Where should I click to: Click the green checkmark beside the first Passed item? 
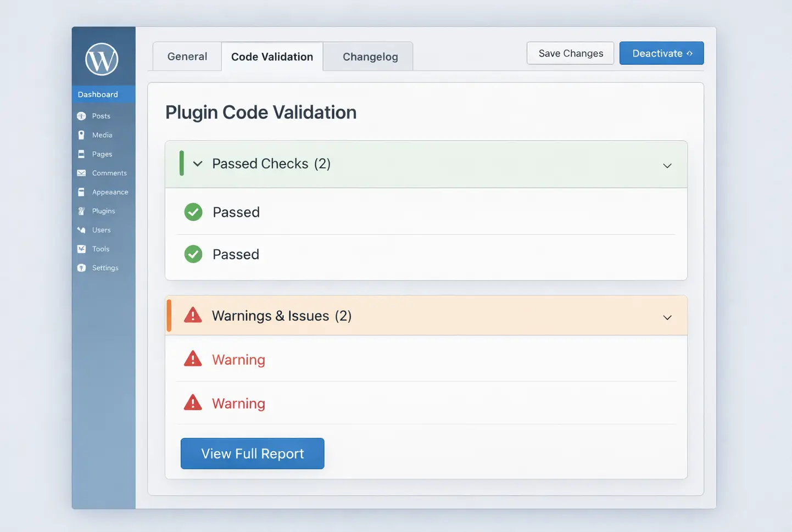(193, 212)
